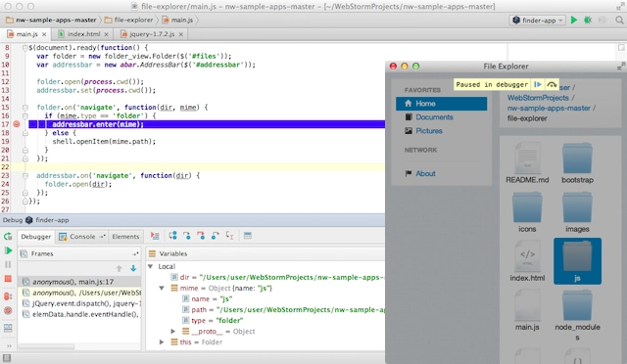Select the main.js breadcrumb item

(178, 20)
